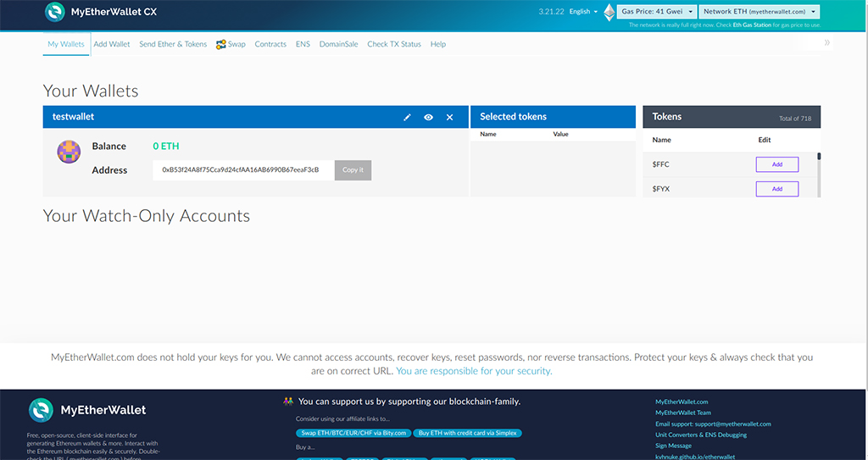Screen dimensions: 868x460
Task: Open Check TX Status tab
Action: point(394,44)
